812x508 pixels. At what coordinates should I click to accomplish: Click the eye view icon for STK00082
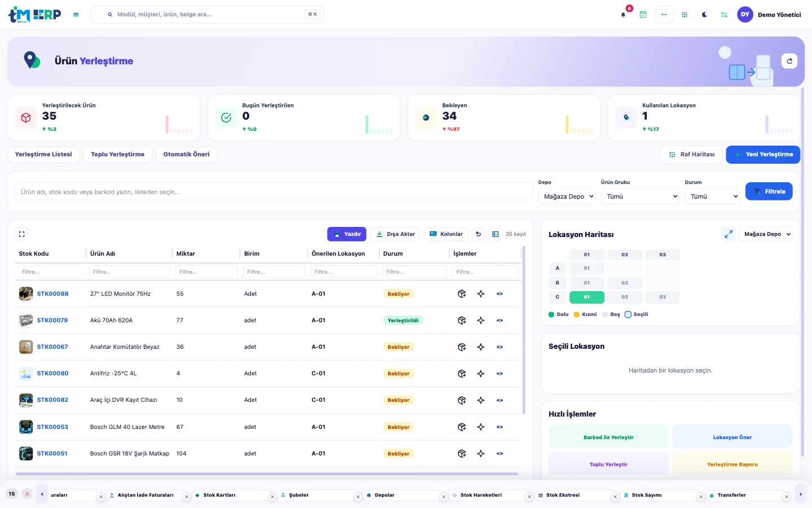[x=500, y=400]
